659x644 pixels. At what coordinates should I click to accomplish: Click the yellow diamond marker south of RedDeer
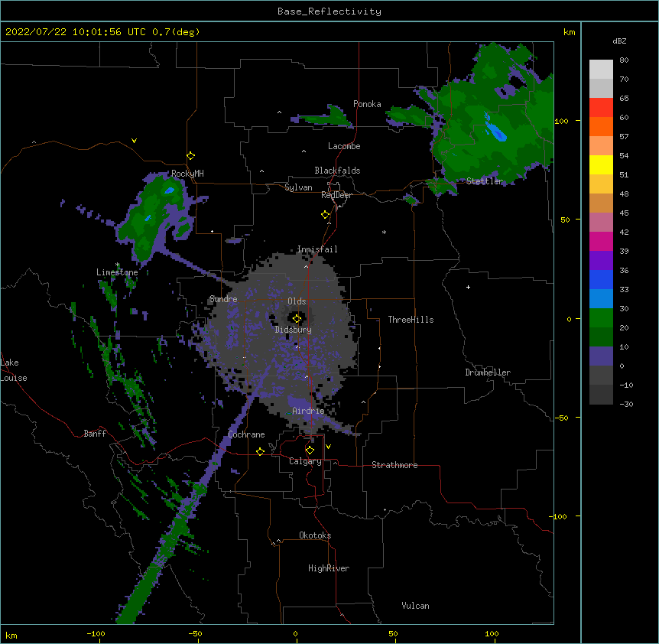pyautogui.click(x=326, y=215)
